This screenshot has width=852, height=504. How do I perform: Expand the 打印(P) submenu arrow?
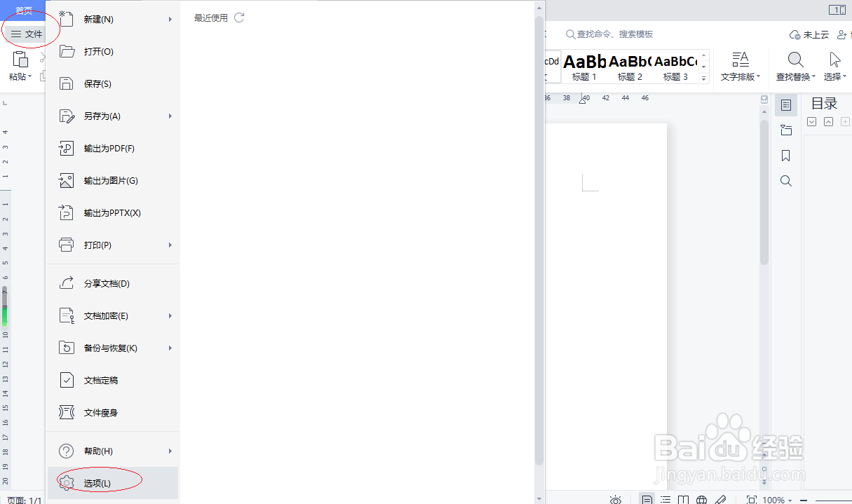tap(170, 245)
